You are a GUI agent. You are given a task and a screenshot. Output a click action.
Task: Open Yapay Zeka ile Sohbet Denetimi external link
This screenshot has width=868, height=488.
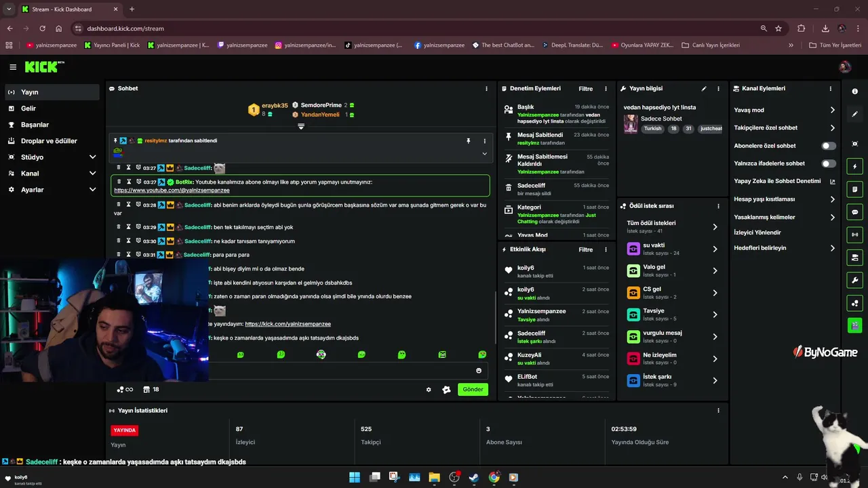click(x=833, y=182)
